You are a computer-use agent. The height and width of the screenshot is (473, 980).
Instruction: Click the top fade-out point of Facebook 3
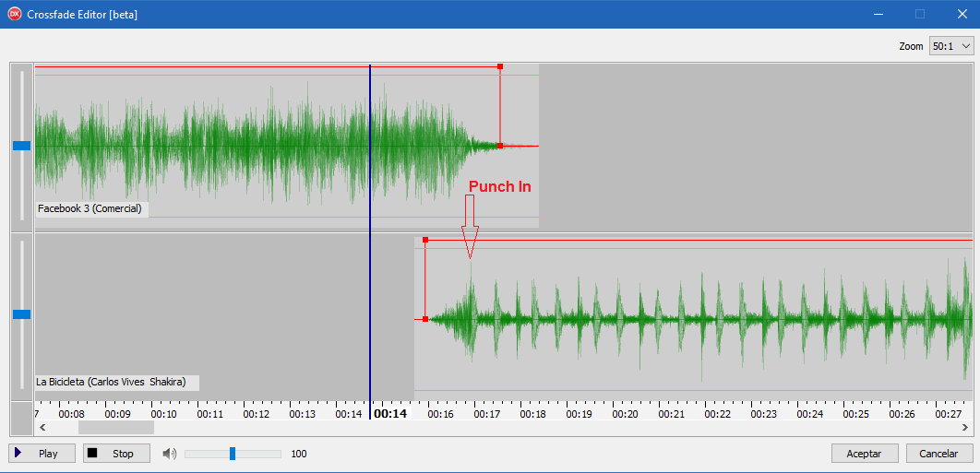click(x=500, y=66)
